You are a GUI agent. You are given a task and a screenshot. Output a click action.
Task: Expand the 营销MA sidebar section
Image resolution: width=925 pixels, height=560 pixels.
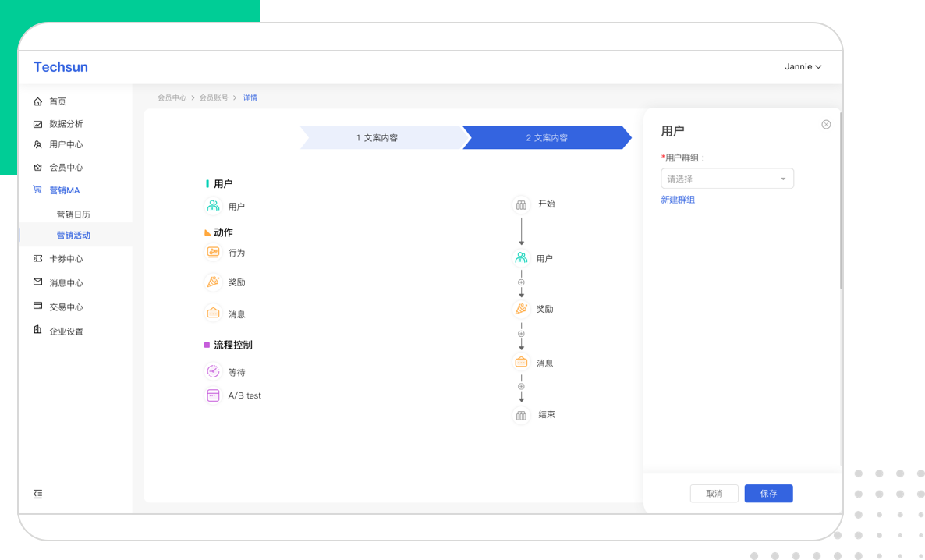click(65, 190)
